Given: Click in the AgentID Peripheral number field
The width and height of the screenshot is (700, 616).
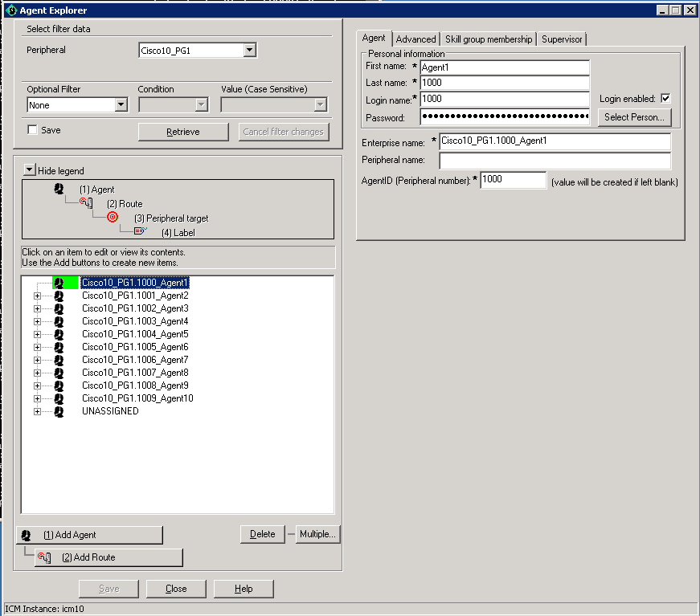Looking at the screenshot, I should point(513,180).
